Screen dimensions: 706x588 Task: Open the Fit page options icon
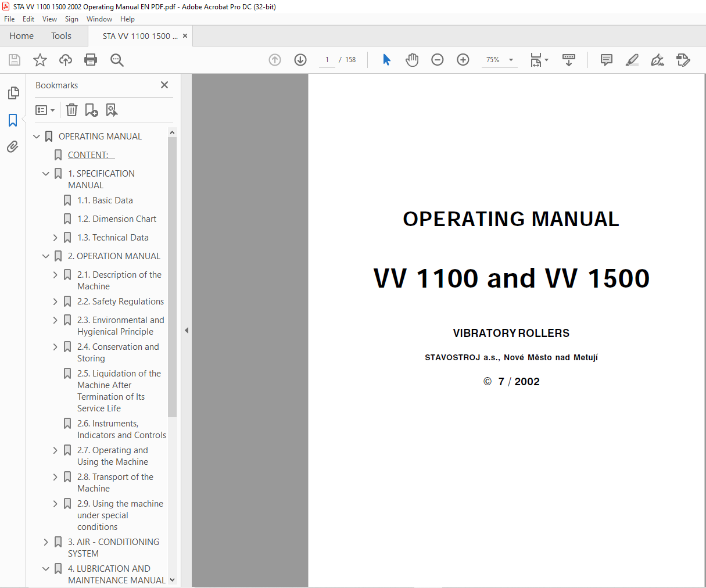click(539, 60)
